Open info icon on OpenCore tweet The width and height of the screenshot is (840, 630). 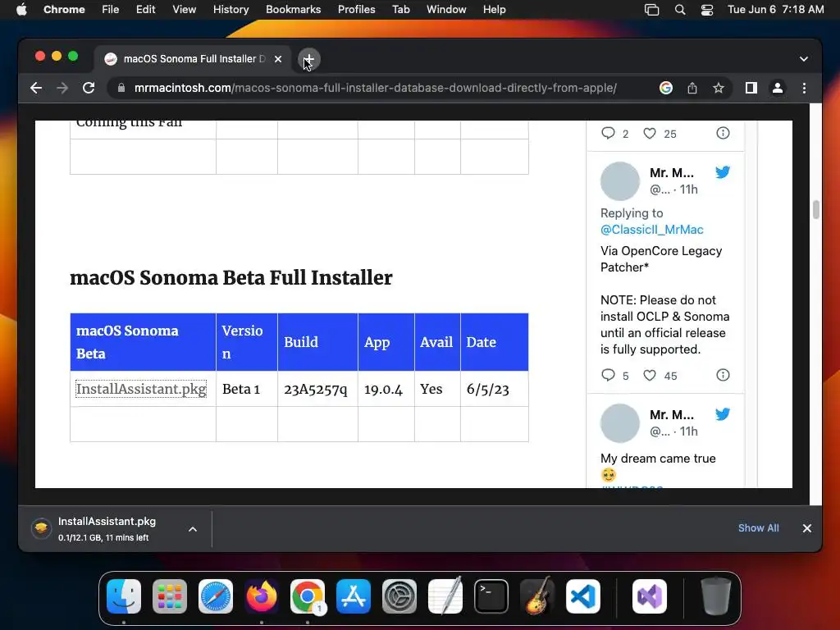[x=723, y=375]
